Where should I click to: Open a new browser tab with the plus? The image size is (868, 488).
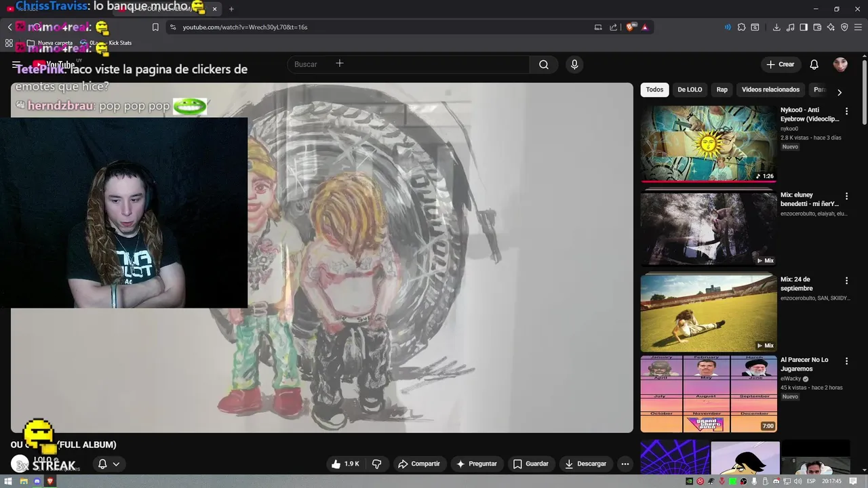[x=231, y=9]
